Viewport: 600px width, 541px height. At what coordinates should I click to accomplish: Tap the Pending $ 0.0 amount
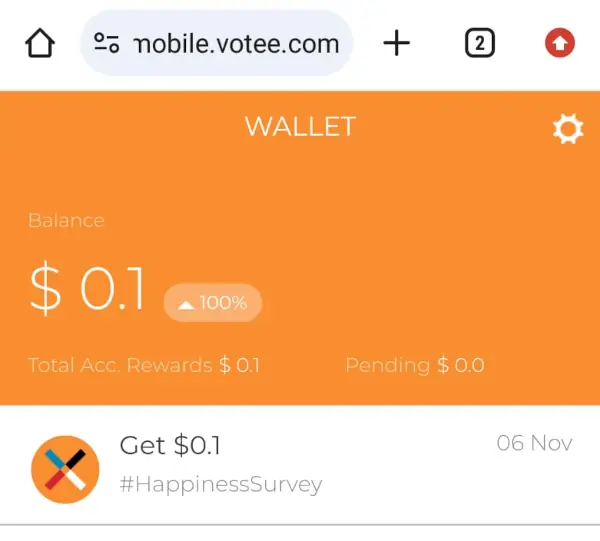coord(461,365)
